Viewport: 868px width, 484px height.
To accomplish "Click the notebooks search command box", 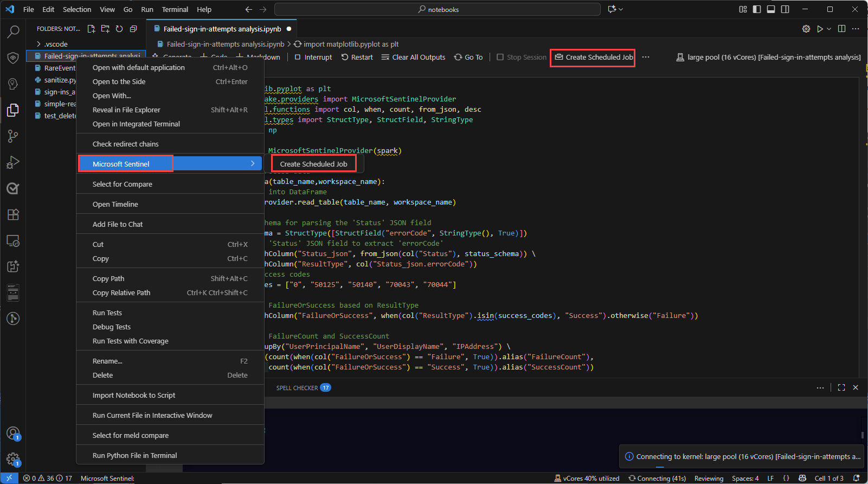I will (x=437, y=9).
